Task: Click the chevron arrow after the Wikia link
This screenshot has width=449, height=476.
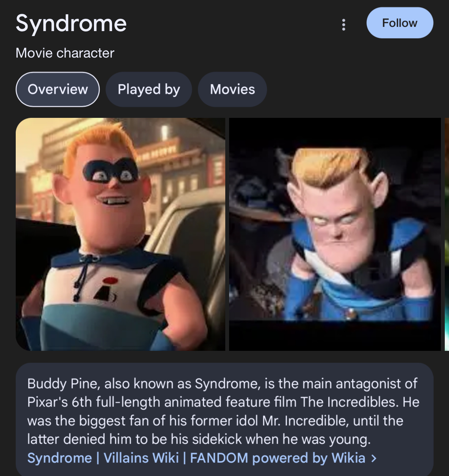Action: pos(374,458)
